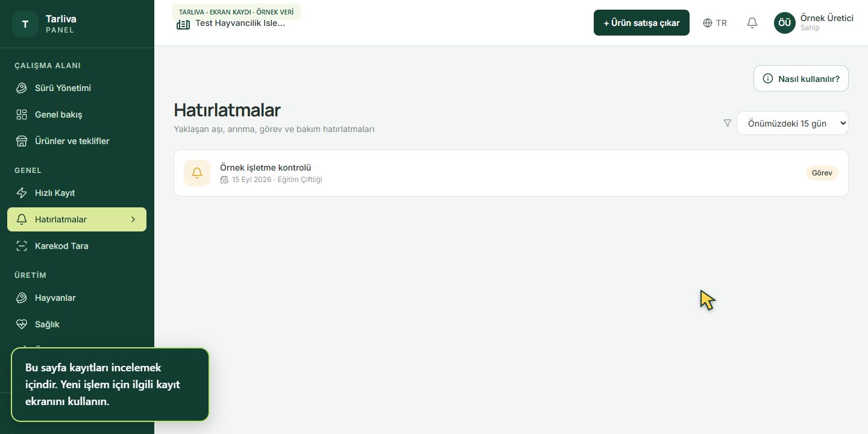Open the Örnek Üretici profile name
Screen dimensions: 868x434
[827, 18]
